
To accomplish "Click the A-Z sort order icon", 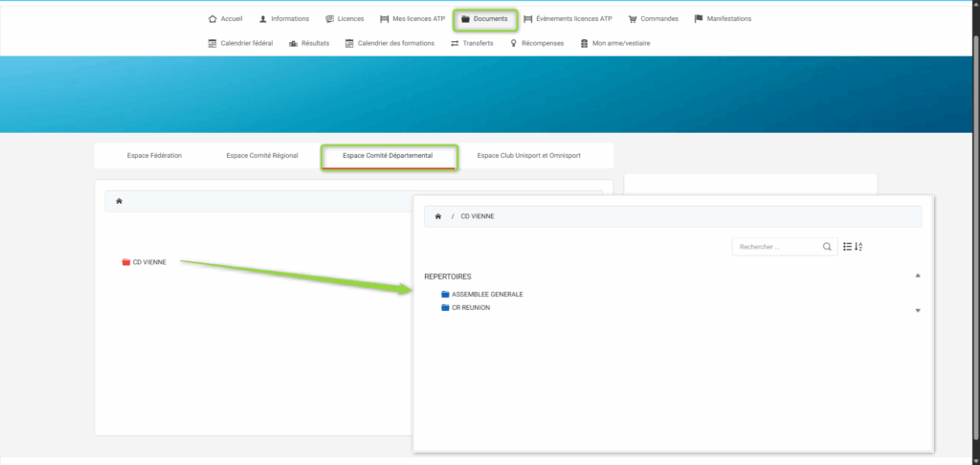I will 858,247.
